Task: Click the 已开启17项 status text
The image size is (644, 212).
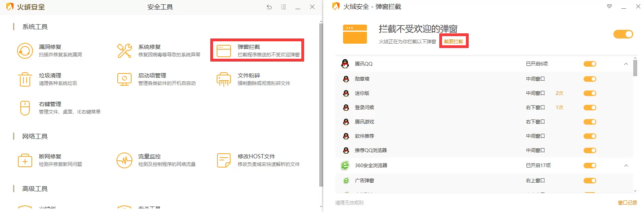Action: point(538,166)
